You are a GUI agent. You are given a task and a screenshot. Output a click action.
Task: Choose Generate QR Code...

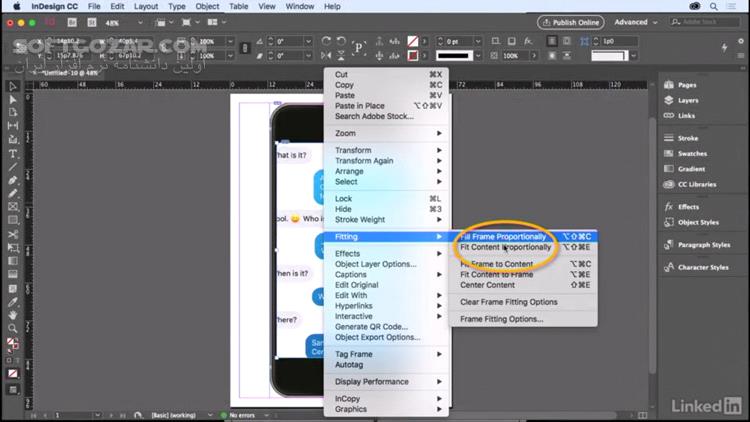tap(386, 327)
